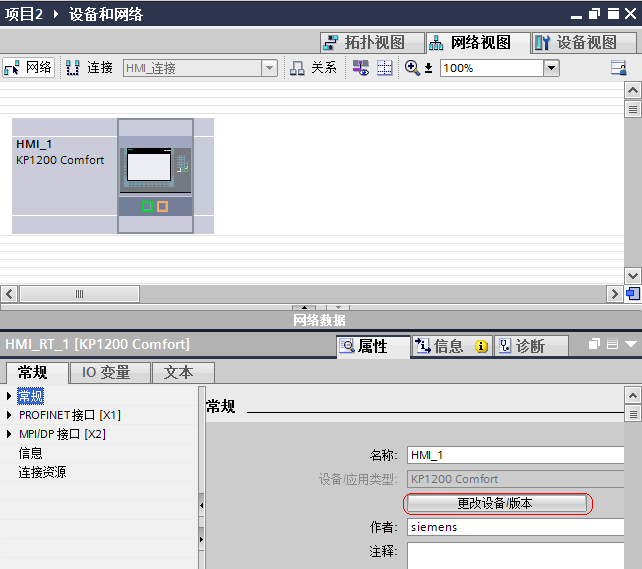Click the green PROFINET port on HMI_1

(x=147, y=207)
